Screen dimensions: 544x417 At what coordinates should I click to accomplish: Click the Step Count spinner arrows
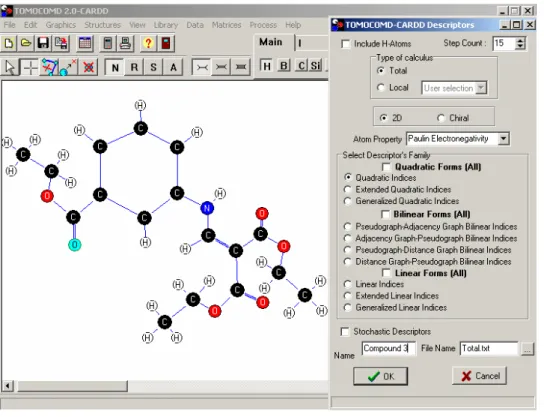point(520,44)
